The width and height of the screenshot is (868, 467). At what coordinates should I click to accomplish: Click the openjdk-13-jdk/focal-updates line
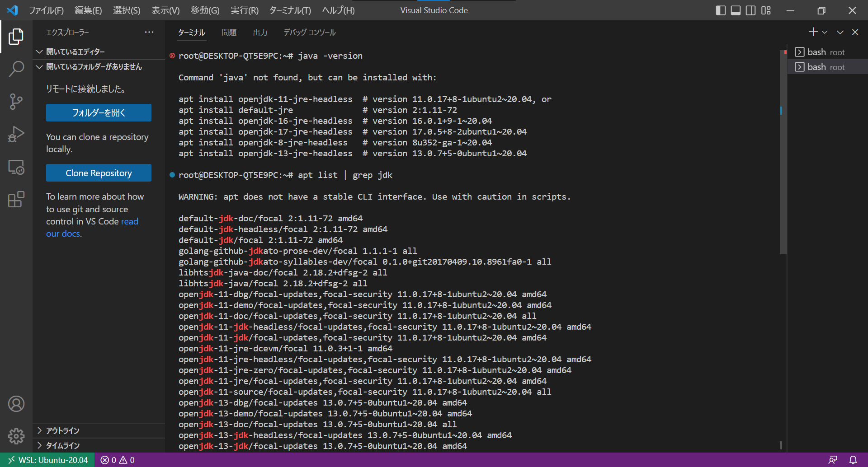point(323,446)
